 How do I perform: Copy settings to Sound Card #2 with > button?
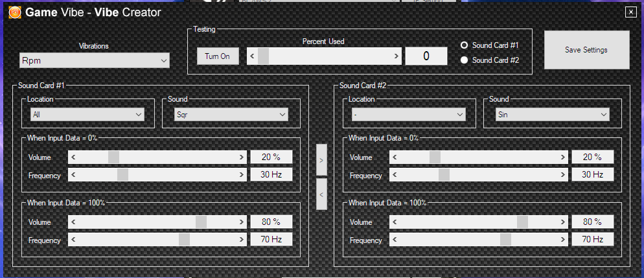tap(321, 160)
